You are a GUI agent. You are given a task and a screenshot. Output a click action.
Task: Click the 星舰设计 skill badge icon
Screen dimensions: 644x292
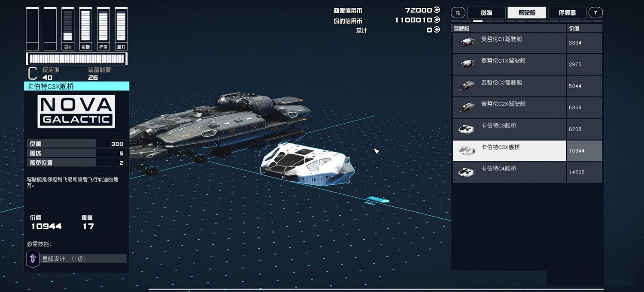coord(33,259)
